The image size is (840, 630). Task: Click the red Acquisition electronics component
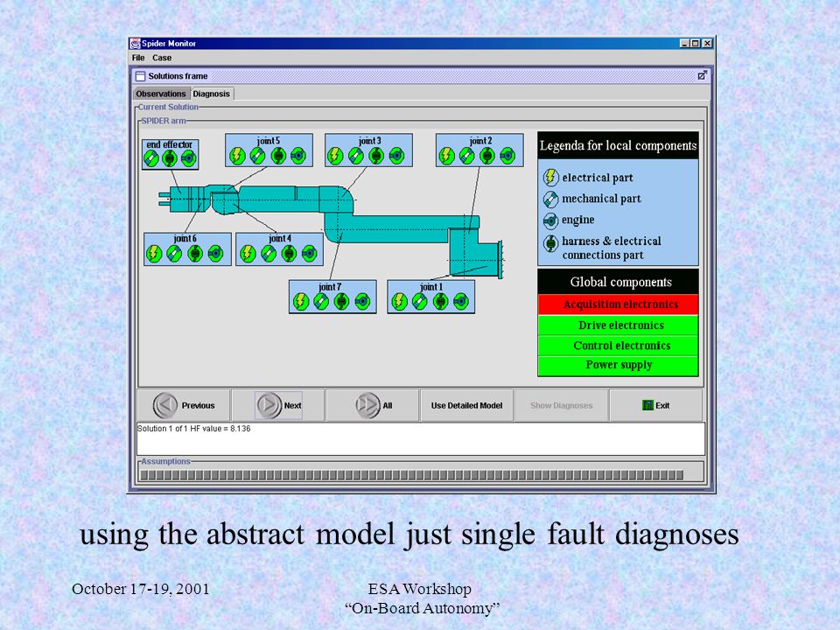click(619, 304)
